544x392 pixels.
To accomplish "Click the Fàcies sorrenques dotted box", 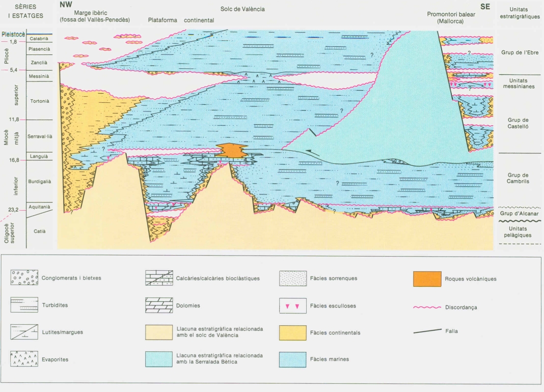I will [x=293, y=278].
